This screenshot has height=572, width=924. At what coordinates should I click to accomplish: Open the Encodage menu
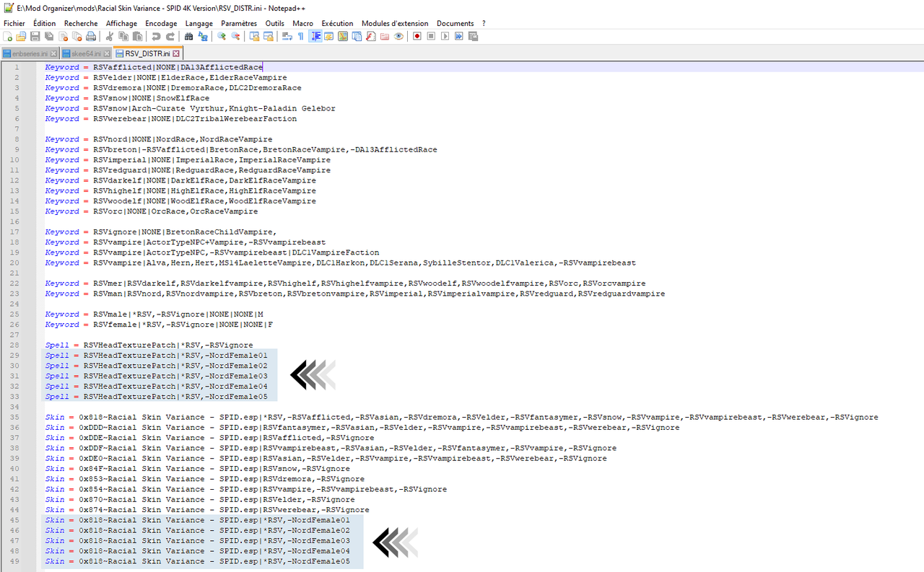pyautogui.click(x=161, y=23)
